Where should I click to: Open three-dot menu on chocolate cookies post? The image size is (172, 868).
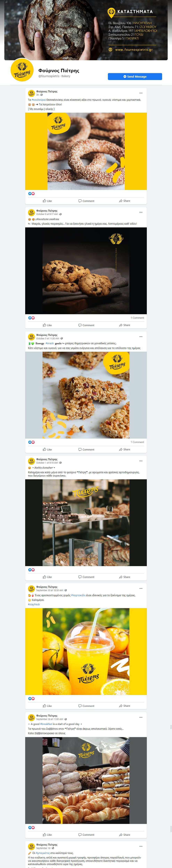coord(141,212)
